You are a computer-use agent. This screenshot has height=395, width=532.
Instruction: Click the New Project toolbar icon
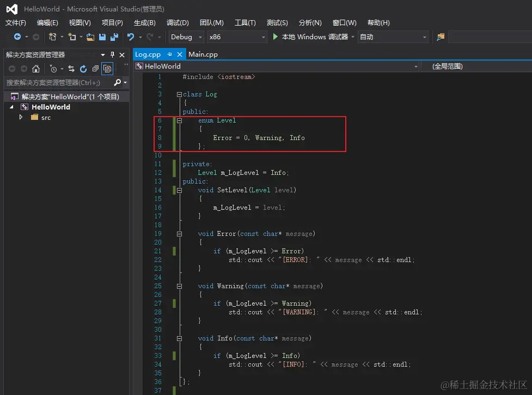click(x=53, y=37)
